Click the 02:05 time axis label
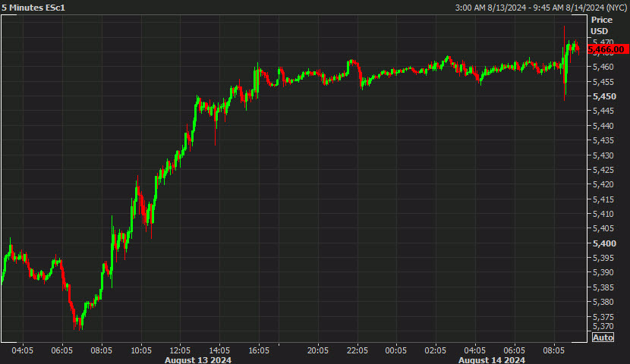 coord(436,351)
